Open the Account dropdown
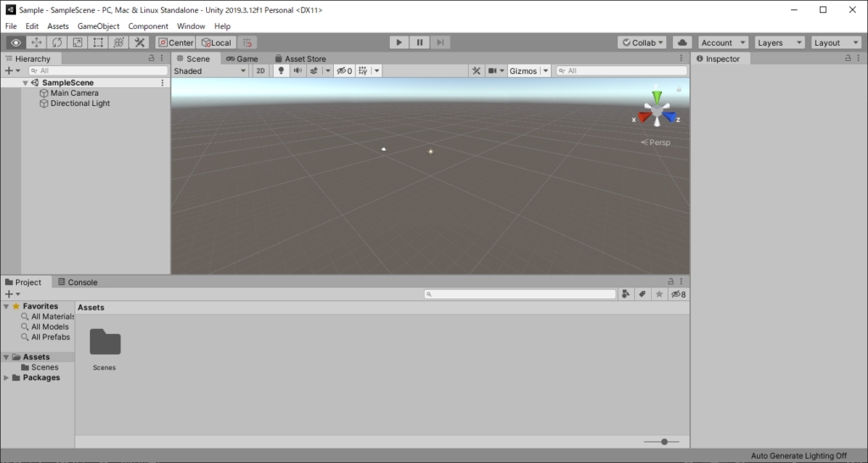Image resolution: width=868 pixels, height=463 pixels. pos(723,42)
